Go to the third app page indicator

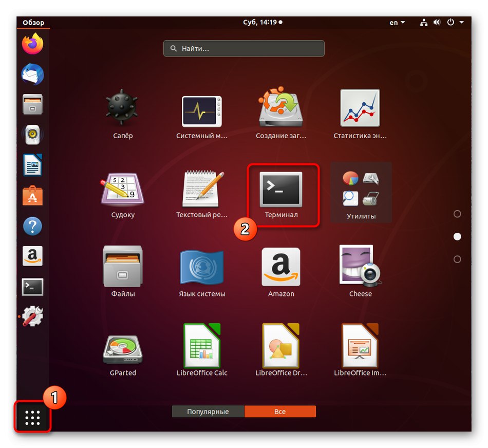(x=457, y=259)
